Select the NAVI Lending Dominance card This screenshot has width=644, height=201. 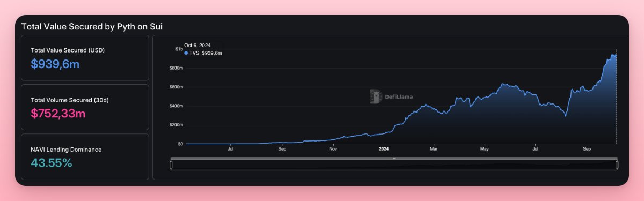coord(85,157)
